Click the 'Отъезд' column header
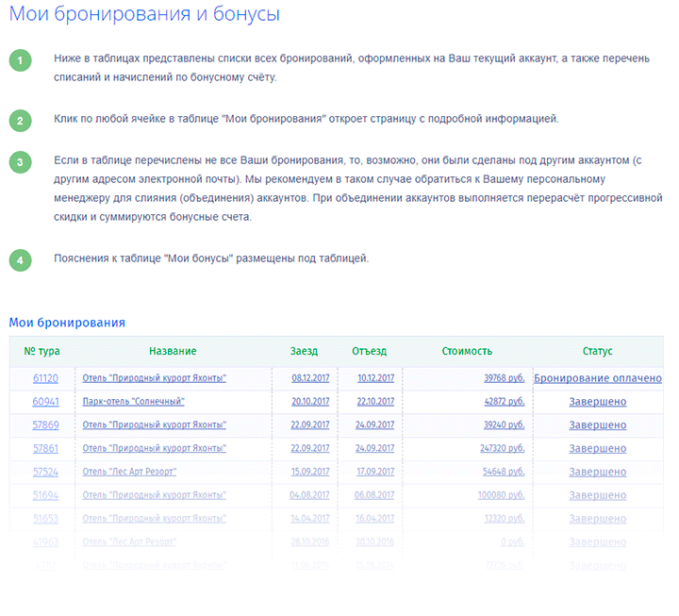 [370, 351]
